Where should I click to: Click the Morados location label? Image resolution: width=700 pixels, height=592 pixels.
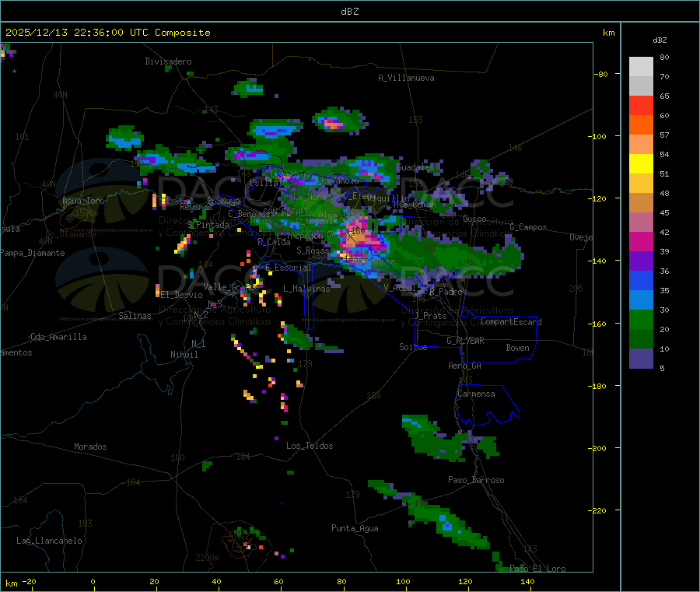coord(90,447)
